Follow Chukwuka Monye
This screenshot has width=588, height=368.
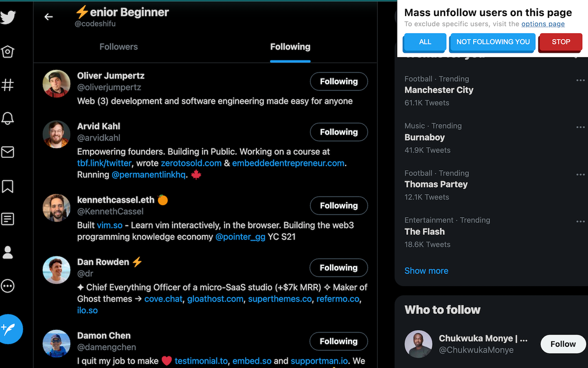[x=563, y=344]
